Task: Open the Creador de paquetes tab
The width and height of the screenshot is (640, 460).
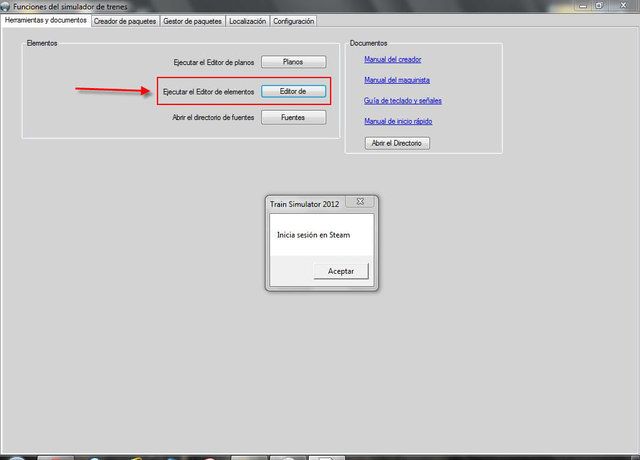Action: (x=125, y=20)
